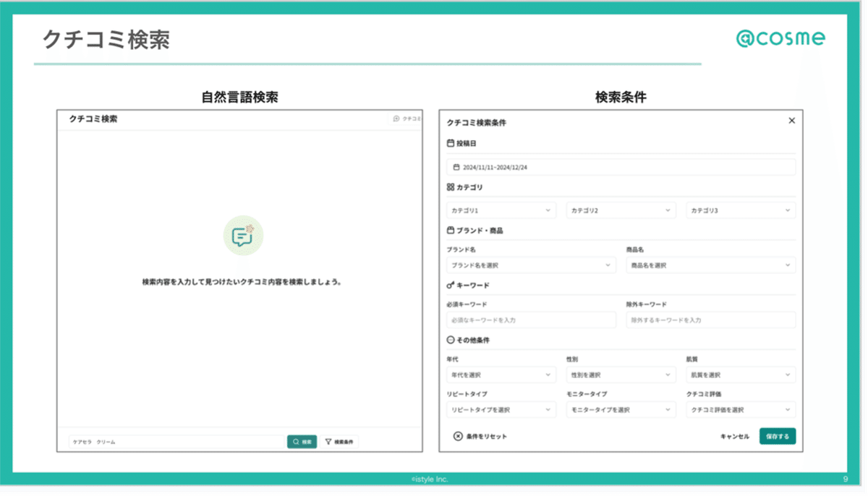The height and width of the screenshot is (496, 868).
Task: Click the @cosme logo
Action: (780, 38)
